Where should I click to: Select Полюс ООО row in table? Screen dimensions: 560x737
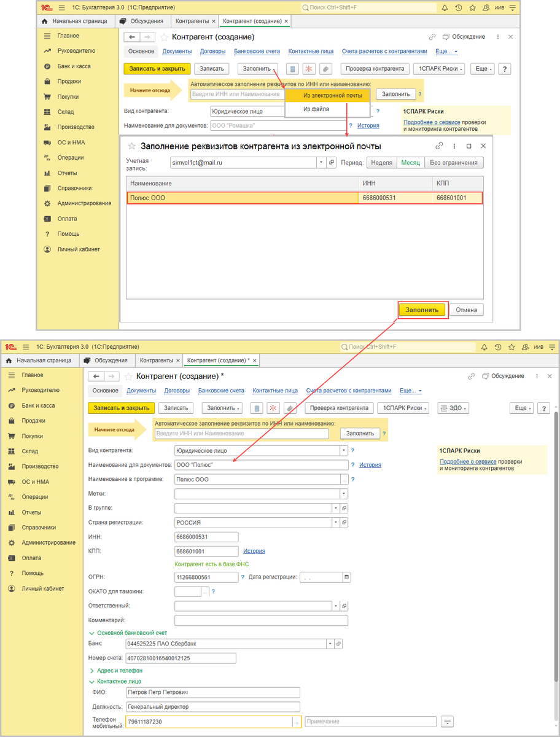(305, 198)
